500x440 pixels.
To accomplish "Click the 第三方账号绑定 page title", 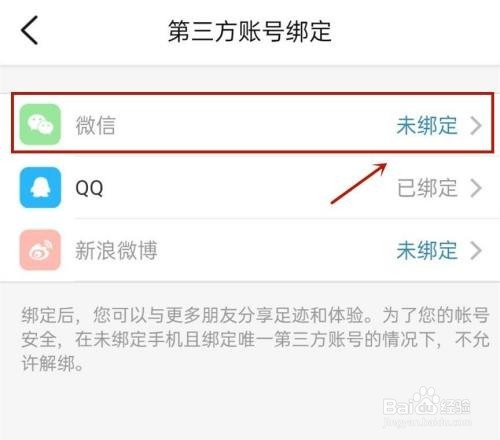I will pyautogui.click(x=250, y=31).
